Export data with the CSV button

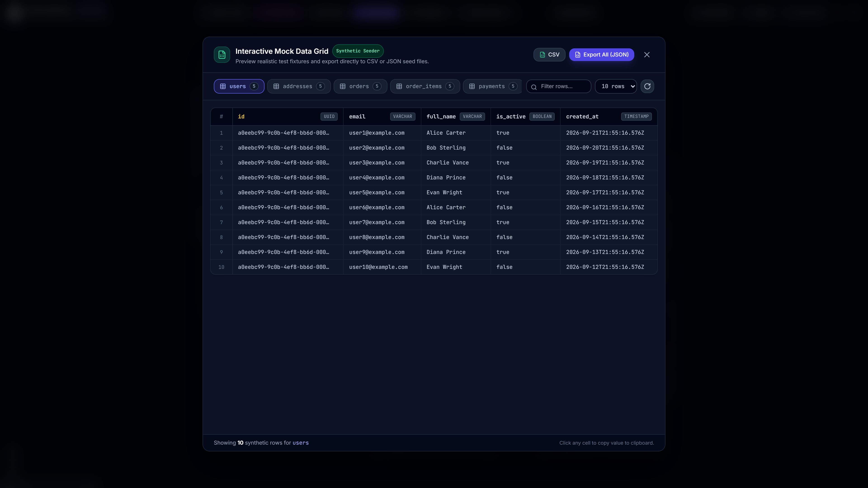coord(549,54)
